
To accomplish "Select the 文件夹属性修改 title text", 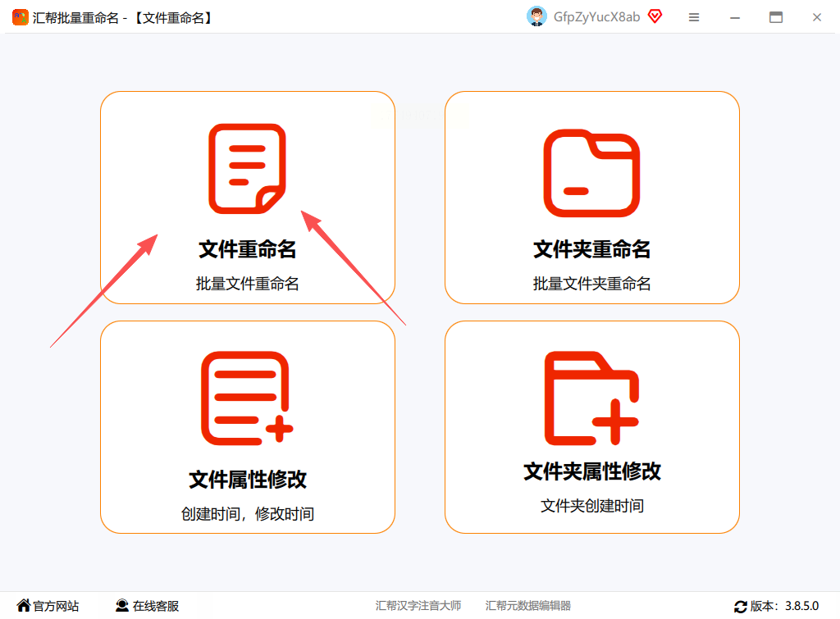I will pyautogui.click(x=591, y=471).
